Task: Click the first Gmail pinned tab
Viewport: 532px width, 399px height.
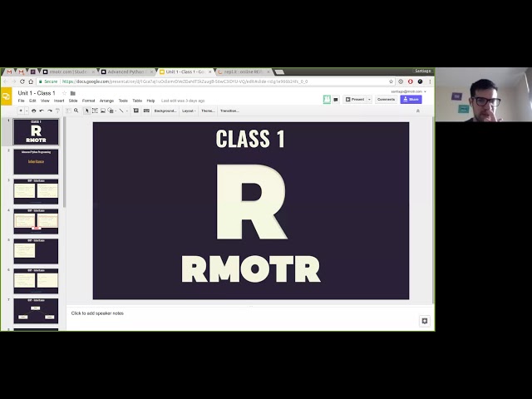Action: pos(9,72)
